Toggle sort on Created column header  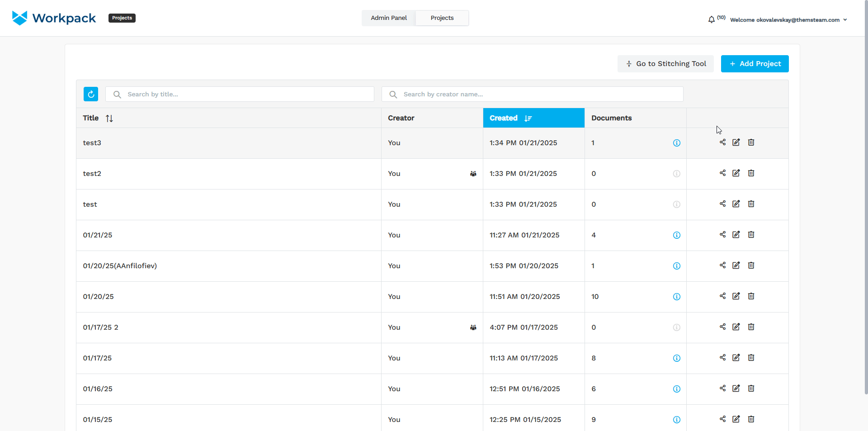click(x=528, y=118)
